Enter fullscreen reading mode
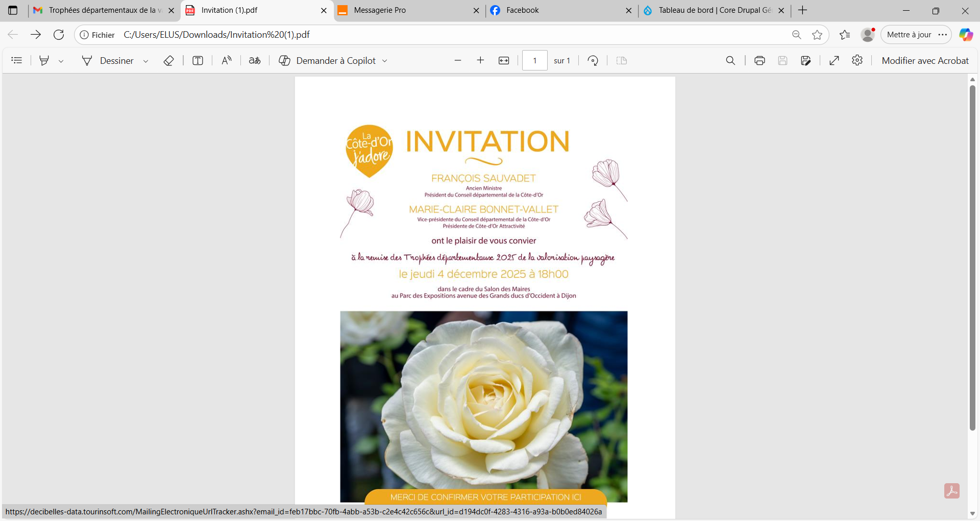Image resolution: width=980 pixels, height=521 pixels. tap(835, 60)
